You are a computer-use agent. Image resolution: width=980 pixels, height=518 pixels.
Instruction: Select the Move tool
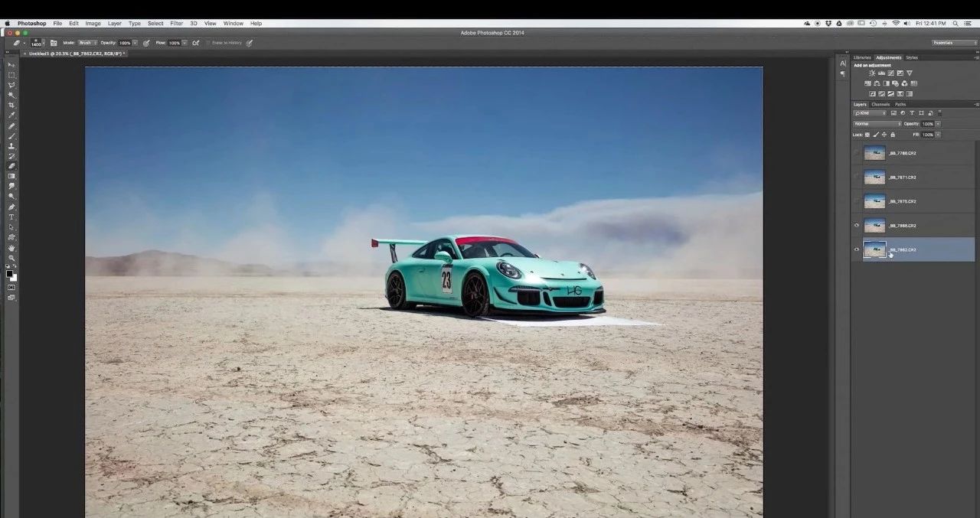(x=11, y=65)
